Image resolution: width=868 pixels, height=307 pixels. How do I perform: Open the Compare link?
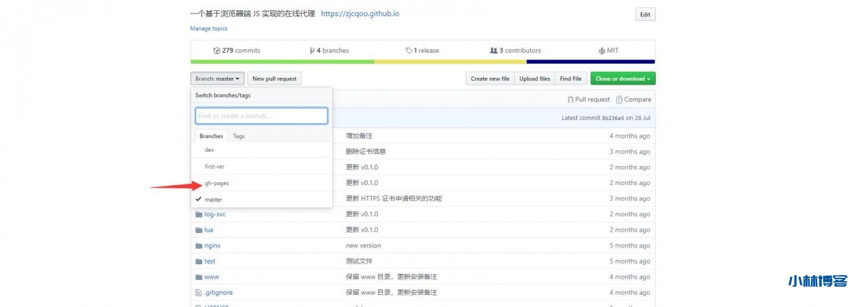pos(633,100)
